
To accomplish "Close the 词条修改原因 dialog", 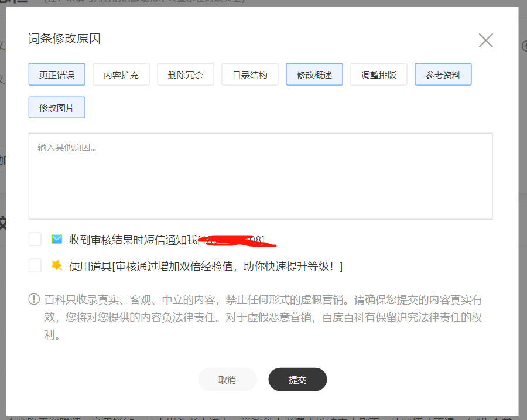I will point(485,40).
